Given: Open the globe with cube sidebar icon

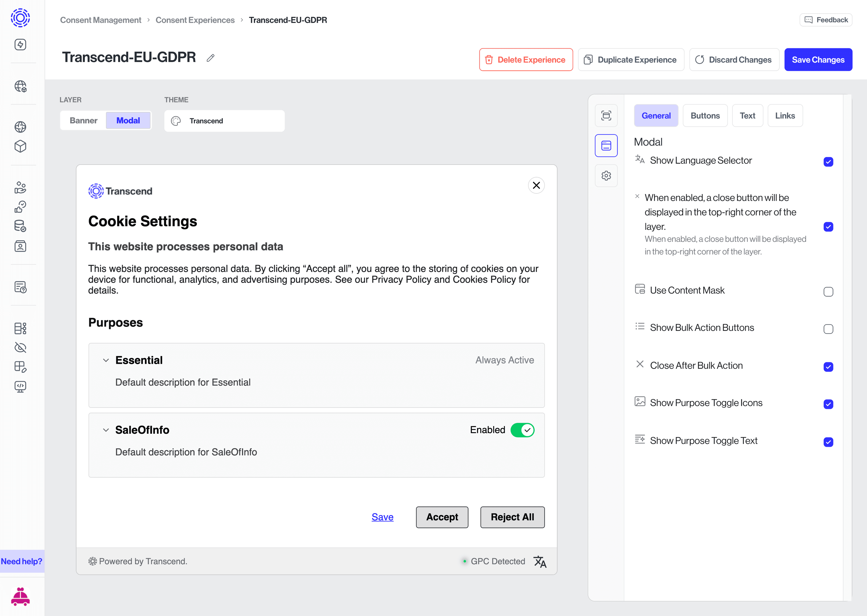Looking at the screenshot, I should [20, 86].
